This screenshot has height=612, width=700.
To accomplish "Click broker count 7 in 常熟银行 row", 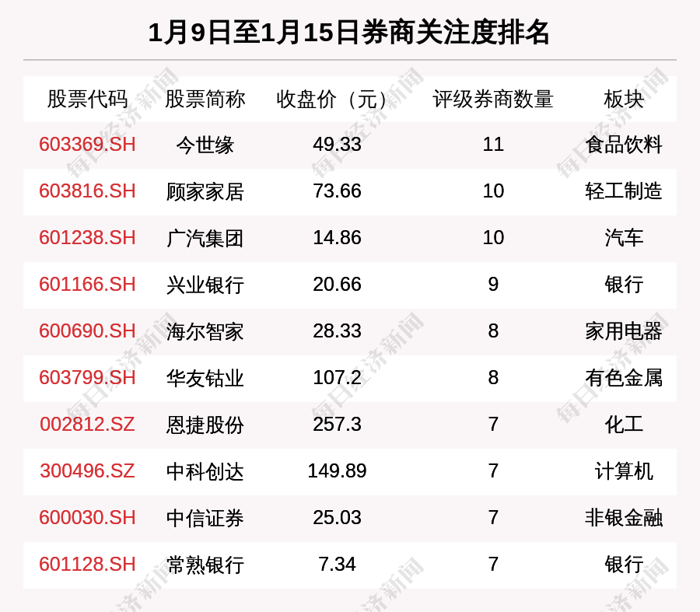I will pos(493,565).
